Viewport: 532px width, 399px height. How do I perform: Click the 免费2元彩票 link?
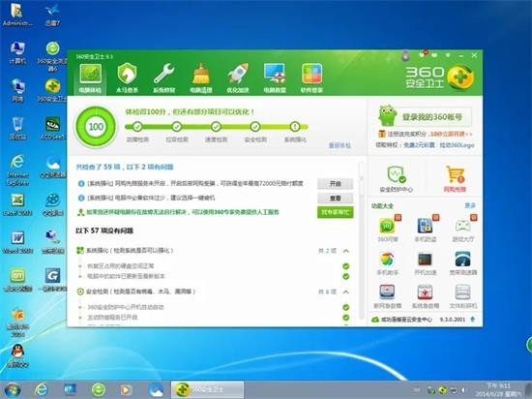[x=420, y=145]
